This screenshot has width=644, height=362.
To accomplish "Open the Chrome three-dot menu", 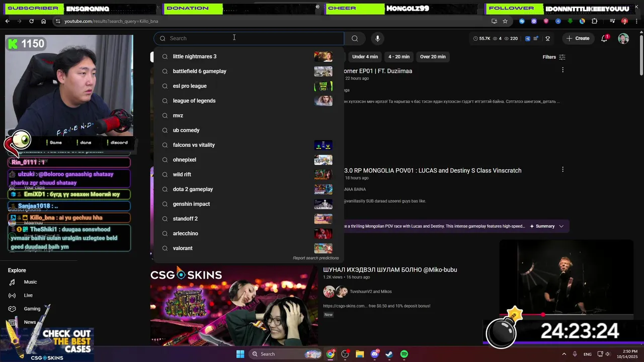I will 635,21.
